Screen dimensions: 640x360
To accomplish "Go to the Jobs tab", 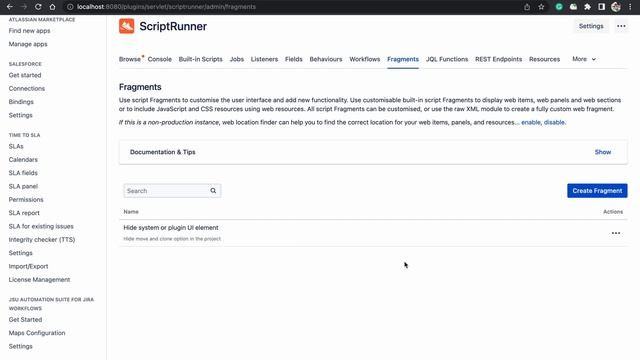I will [x=237, y=59].
